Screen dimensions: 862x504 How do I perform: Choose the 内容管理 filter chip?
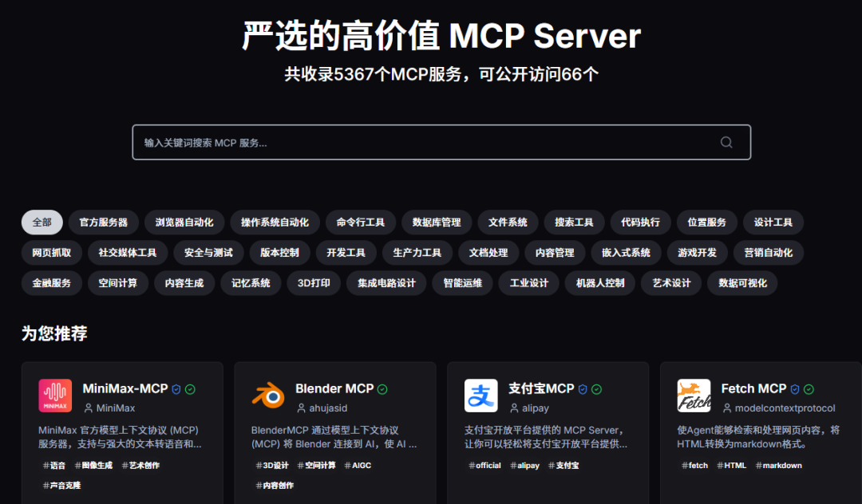(x=555, y=253)
